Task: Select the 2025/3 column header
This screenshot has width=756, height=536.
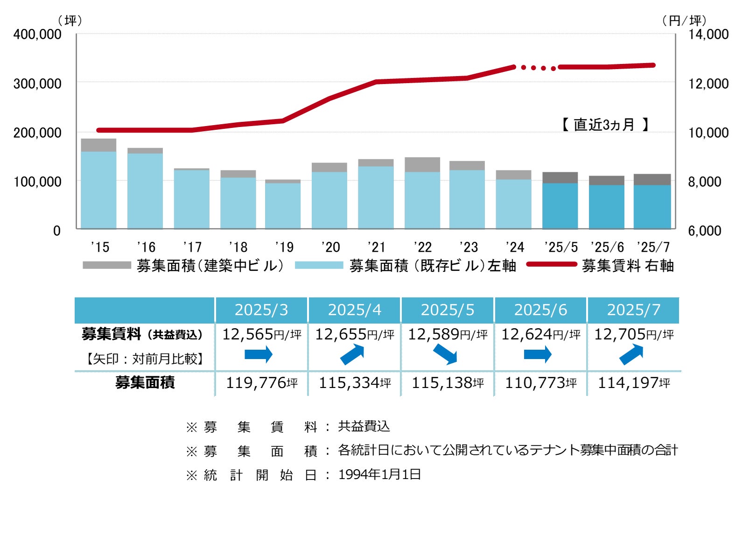Action: [261, 310]
